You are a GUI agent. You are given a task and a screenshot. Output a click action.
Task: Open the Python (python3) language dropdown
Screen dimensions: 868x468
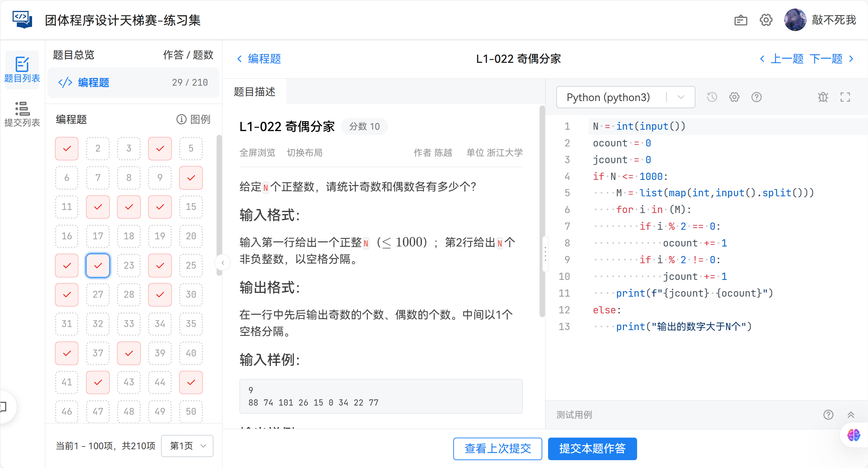point(626,97)
